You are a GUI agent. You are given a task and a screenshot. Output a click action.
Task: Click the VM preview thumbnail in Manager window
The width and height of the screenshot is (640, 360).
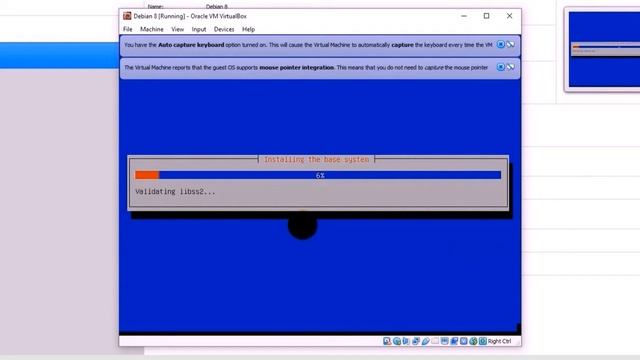click(x=604, y=49)
